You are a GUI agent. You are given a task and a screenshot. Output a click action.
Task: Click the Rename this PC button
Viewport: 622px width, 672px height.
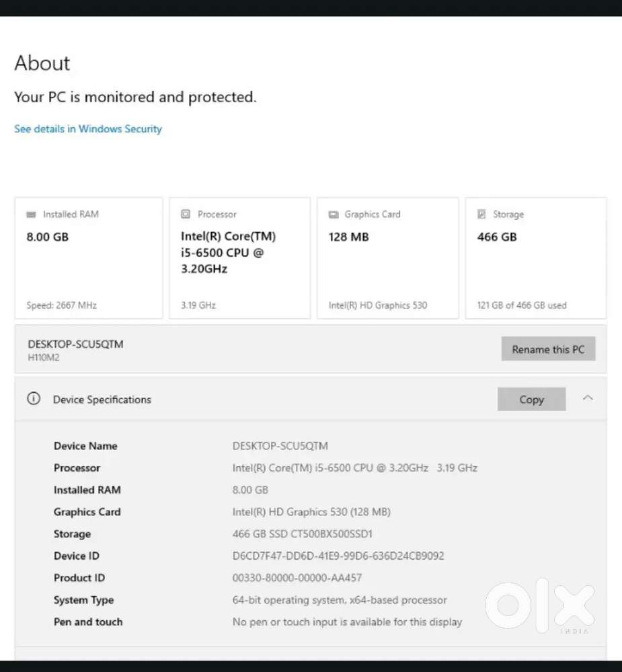click(548, 349)
